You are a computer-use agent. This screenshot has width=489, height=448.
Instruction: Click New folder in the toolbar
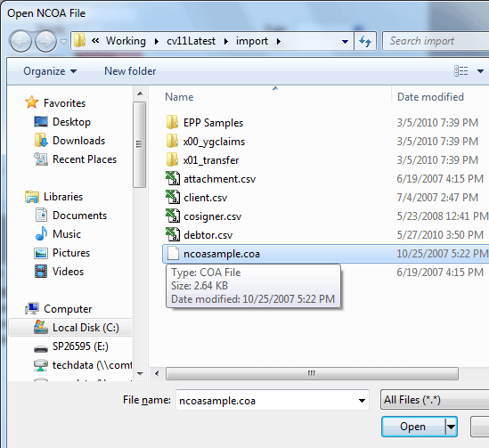(x=130, y=71)
